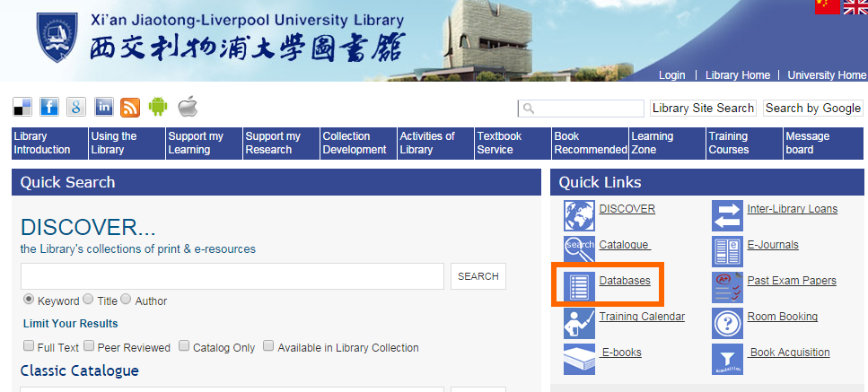
Task: Click the Training Calendar presenter icon
Action: click(579, 324)
